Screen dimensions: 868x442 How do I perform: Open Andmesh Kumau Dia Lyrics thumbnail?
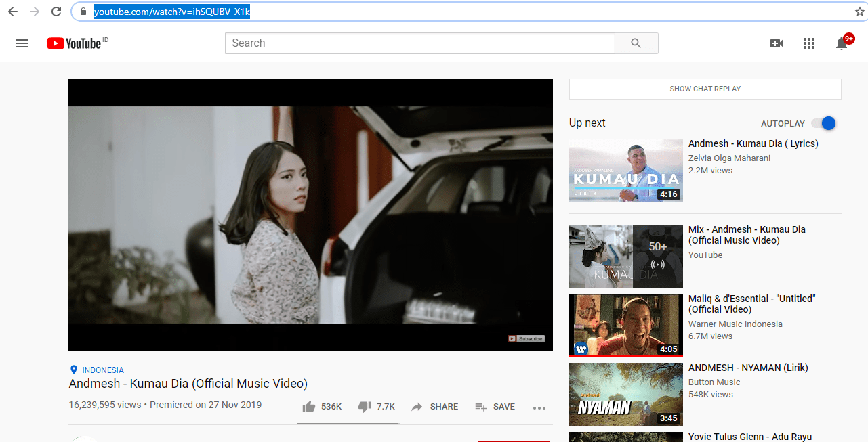pyautogui.click(x=625, y=171)
